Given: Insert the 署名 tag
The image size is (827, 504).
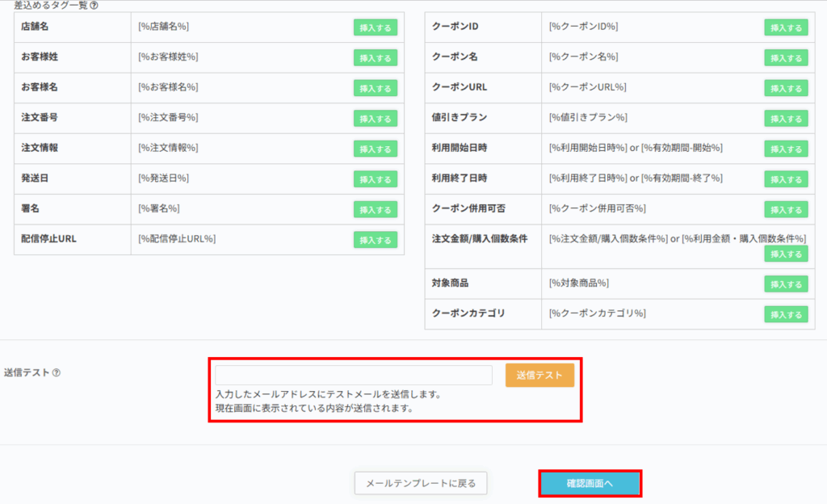Looking at the screenshot, I should [x=375, y=209].
